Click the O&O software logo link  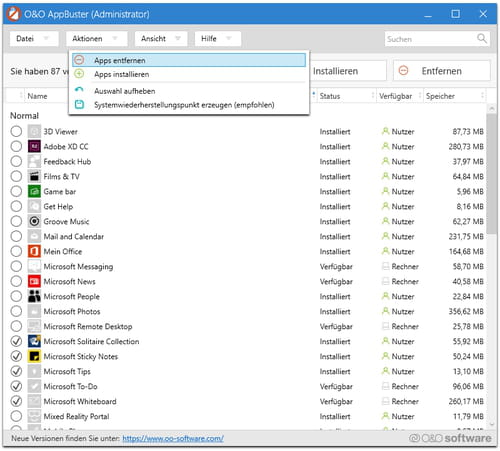click(x=450, y=438)
